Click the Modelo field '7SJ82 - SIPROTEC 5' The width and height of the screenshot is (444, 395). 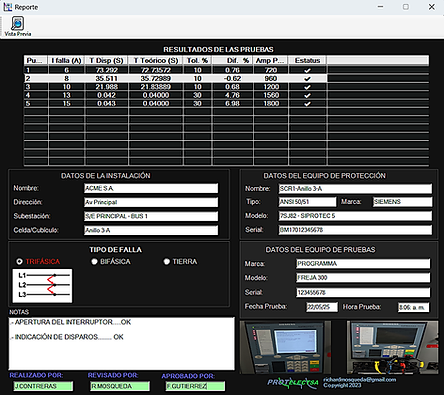pos(355,216)
